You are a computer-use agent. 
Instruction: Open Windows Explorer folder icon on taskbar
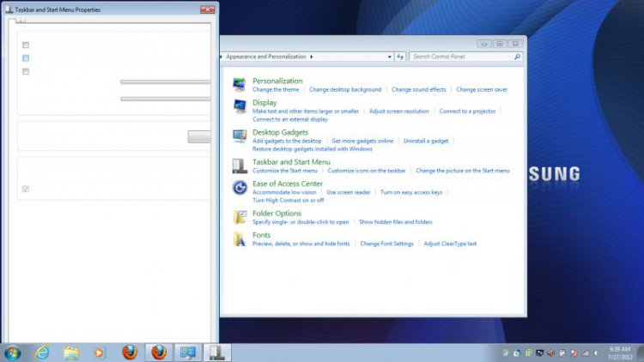[71, 353]
